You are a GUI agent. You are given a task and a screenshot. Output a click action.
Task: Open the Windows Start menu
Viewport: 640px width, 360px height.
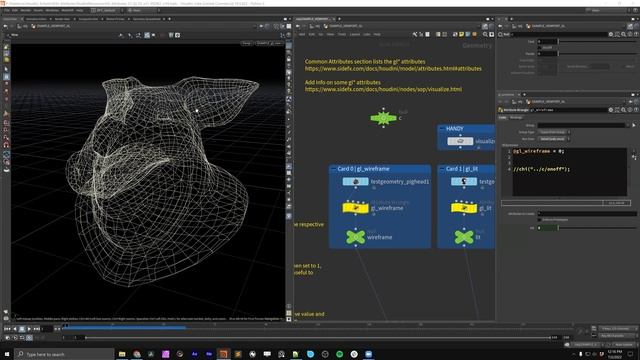click(x=7, y=354)
